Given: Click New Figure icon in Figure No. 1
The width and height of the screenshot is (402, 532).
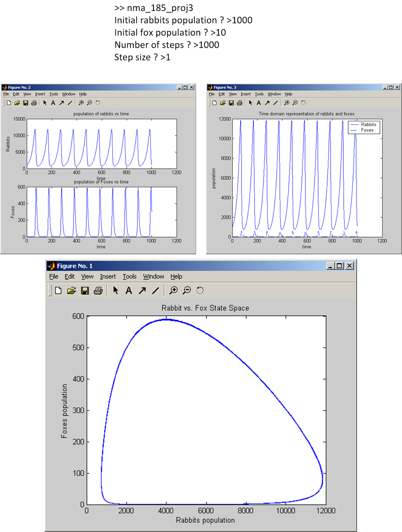Looking at the screenshot, I should click(58, 290).
